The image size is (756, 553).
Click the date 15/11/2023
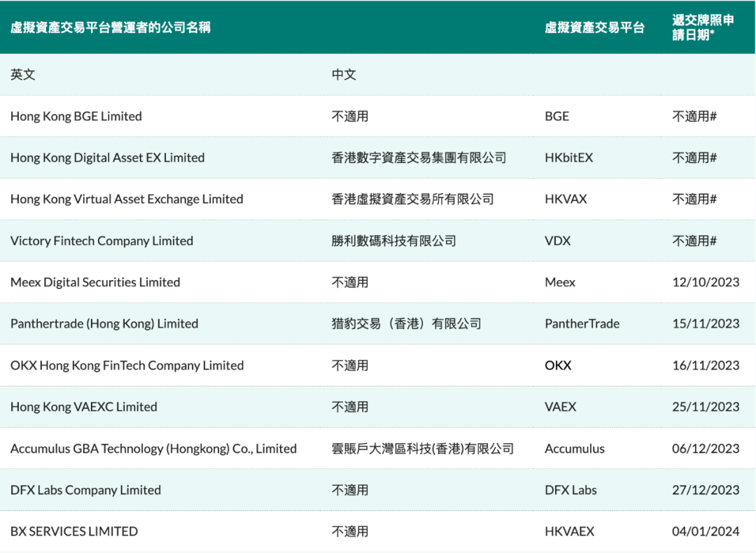(x=706, y=323)
